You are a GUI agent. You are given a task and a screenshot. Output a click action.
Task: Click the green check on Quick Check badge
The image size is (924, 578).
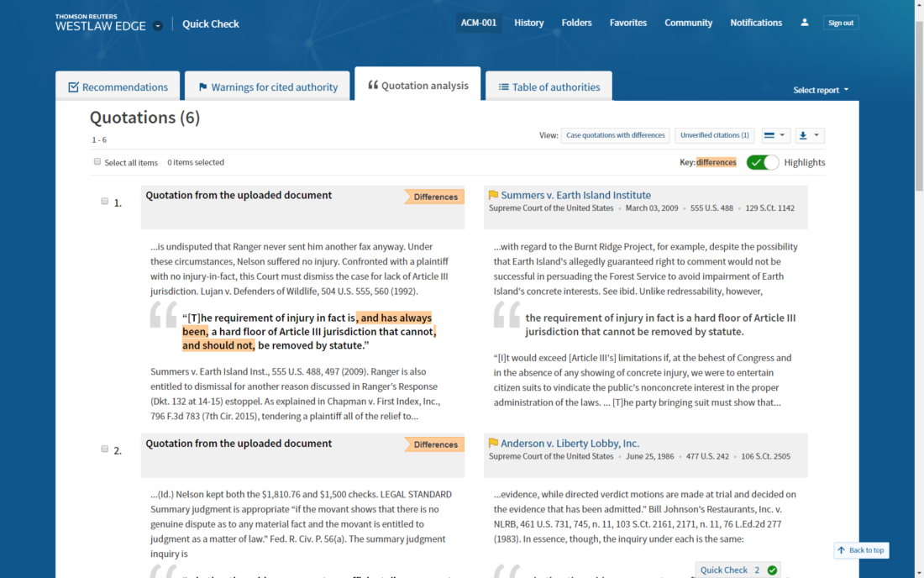(772, 570)
